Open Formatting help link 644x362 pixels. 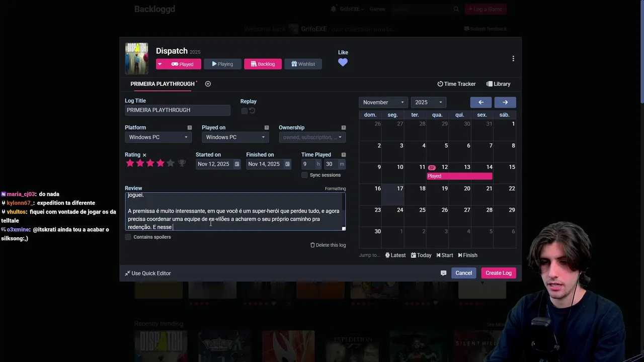pos(335,189)
